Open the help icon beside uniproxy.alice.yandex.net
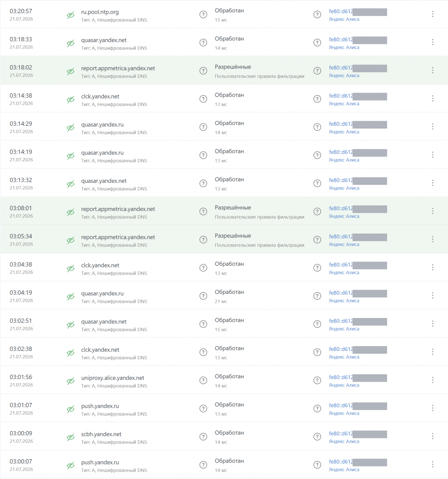 coord(203,380)
